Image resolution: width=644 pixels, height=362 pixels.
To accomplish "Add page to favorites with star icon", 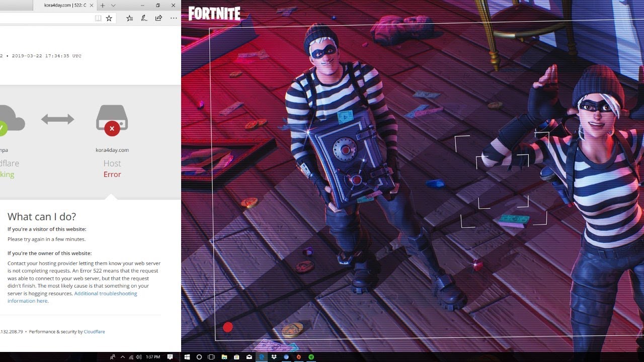I will click(x=109, y=18).
